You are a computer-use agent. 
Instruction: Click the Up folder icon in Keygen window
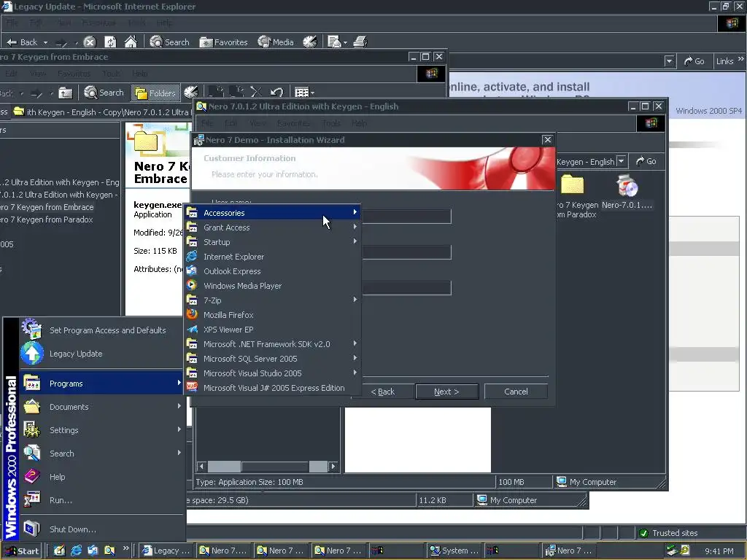[65, 93]
